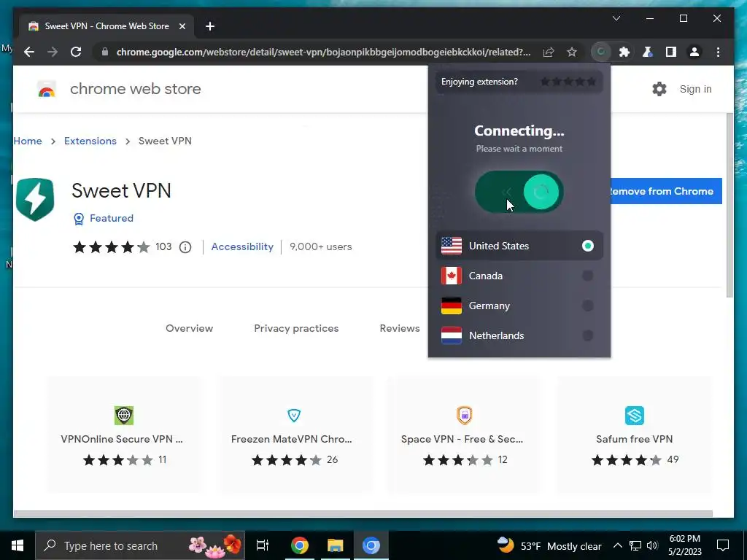This screenshot has width=747, height=560.
Task: Open the Chrome profile icon
Action: point(694,52)
